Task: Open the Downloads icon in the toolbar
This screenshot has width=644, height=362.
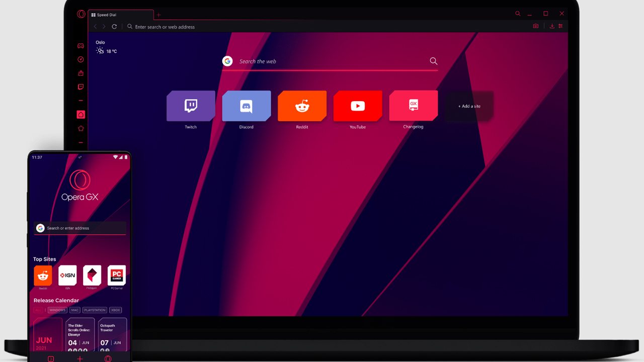Action: (x=552, y=26)
